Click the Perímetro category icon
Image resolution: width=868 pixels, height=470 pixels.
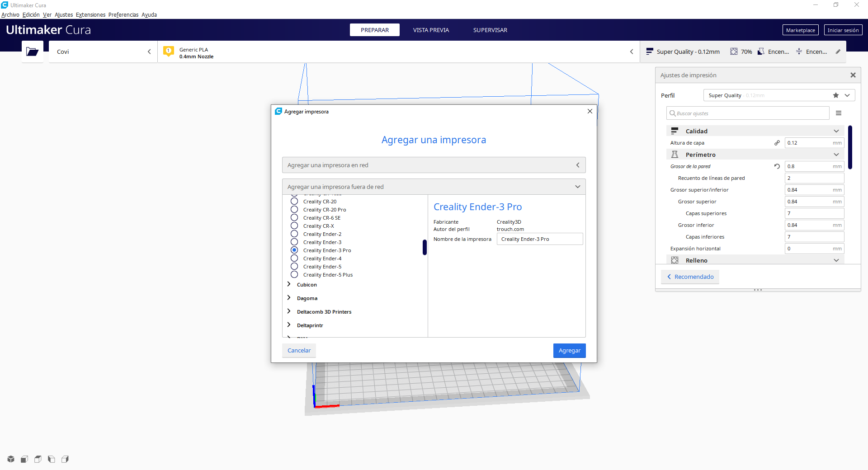tap(675, 155)
